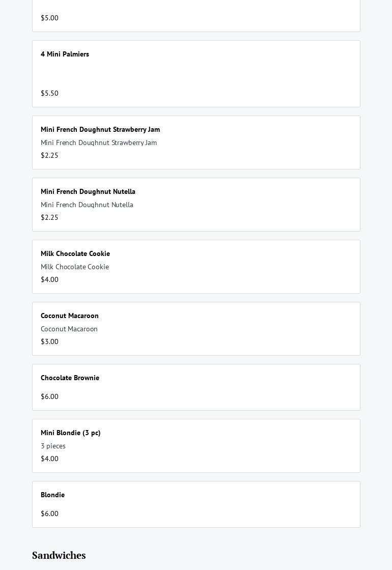Image resolution: width=392 pixels, height=570 pixels.
Task: Open the Milk Chocolate Cookie card
Action: point(196,267)
